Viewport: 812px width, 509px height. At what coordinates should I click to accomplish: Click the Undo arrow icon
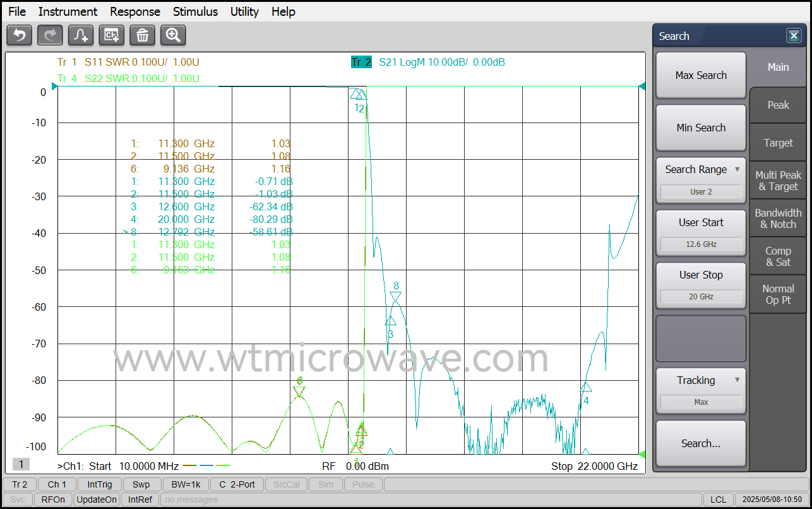(19, 35)
